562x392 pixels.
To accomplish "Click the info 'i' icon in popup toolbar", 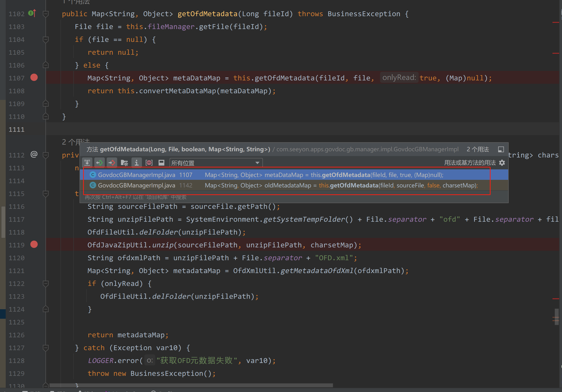I will tap(137, 163).
